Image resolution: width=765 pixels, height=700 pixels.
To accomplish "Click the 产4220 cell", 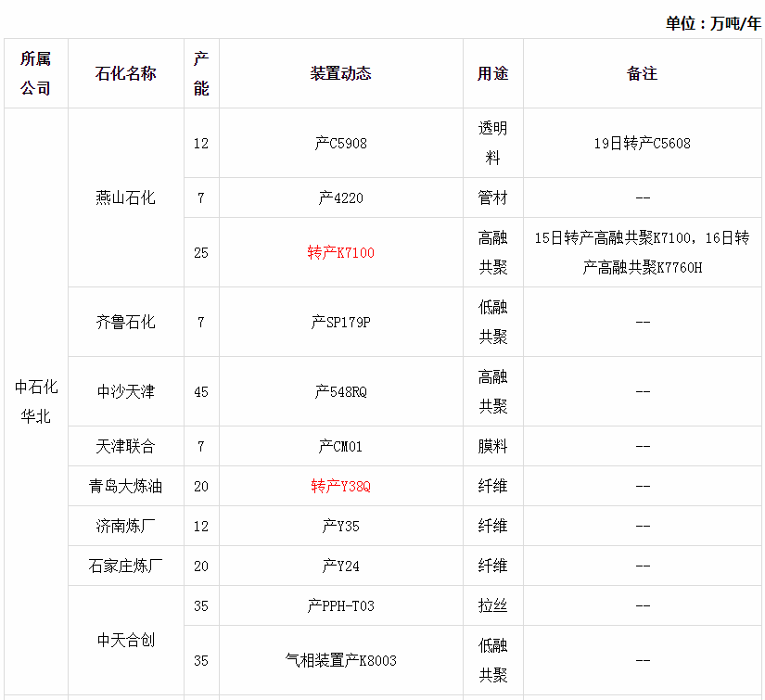I will [340, 197].
